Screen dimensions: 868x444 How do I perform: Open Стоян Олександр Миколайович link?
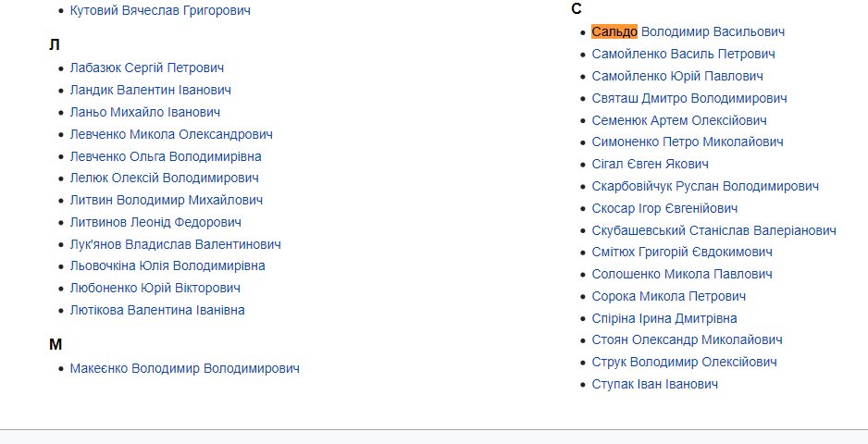[687, 339]
